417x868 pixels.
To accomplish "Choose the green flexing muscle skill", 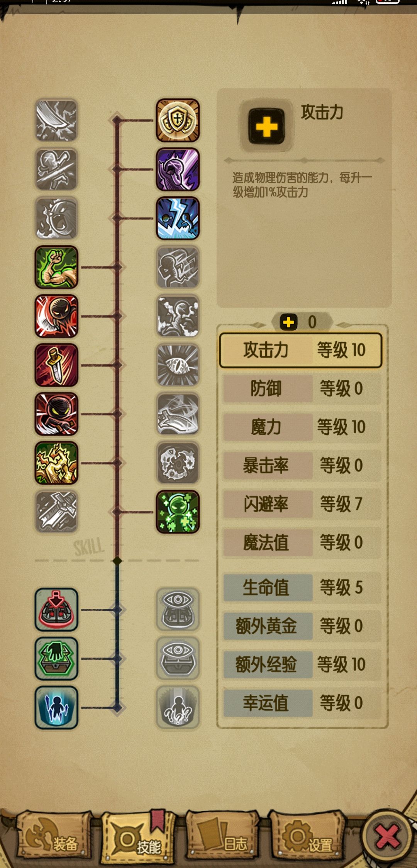I will click(56, 267).
